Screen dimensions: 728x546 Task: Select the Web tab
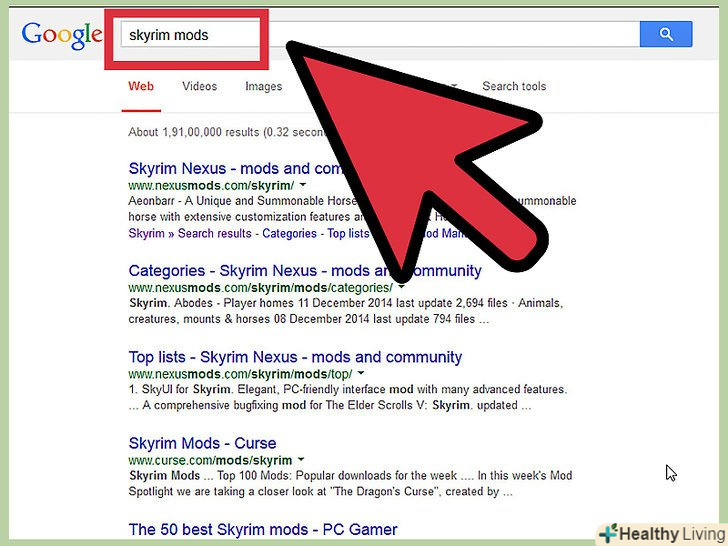coord(141,87)
